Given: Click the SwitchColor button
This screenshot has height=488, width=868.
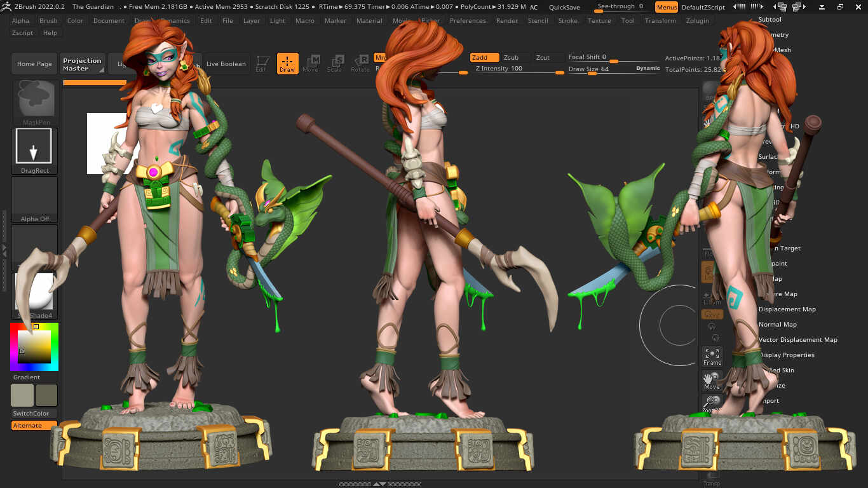Looking at the screenshot, I should [34, 413].
